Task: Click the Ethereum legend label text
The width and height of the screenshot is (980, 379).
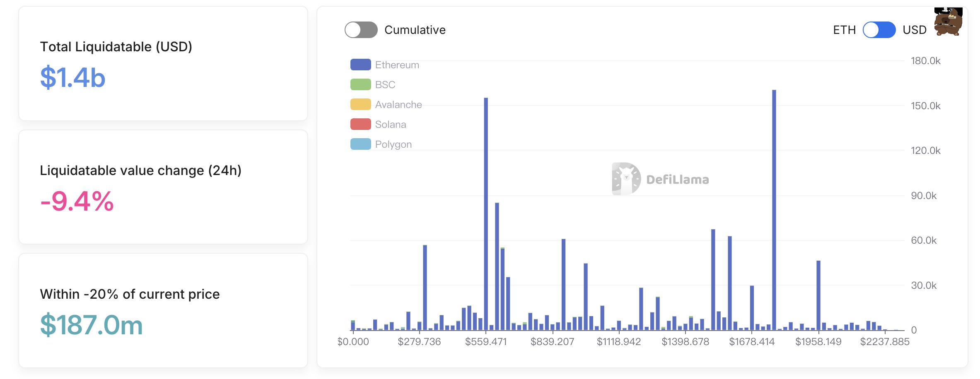Action: [397, 65]
